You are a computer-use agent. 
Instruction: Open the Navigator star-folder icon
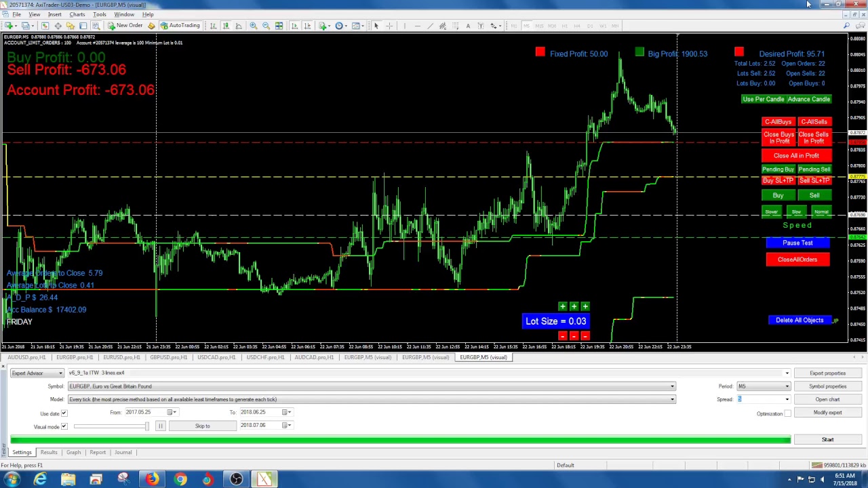(x=70, y=26)
